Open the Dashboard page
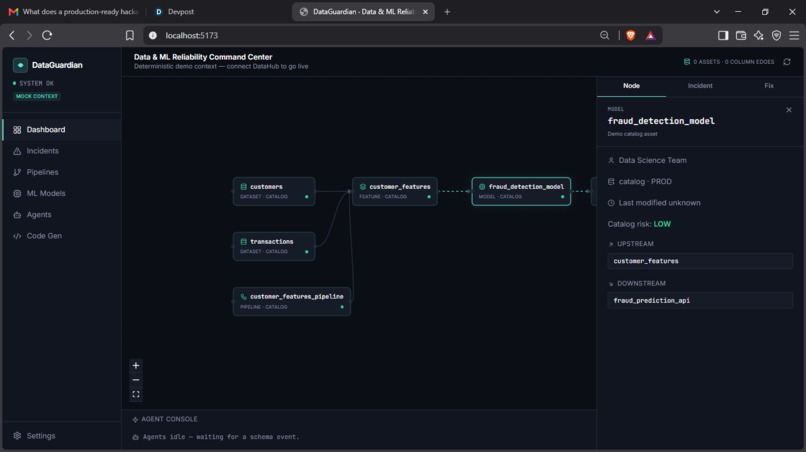806x452 pixels. click(62, 130)
